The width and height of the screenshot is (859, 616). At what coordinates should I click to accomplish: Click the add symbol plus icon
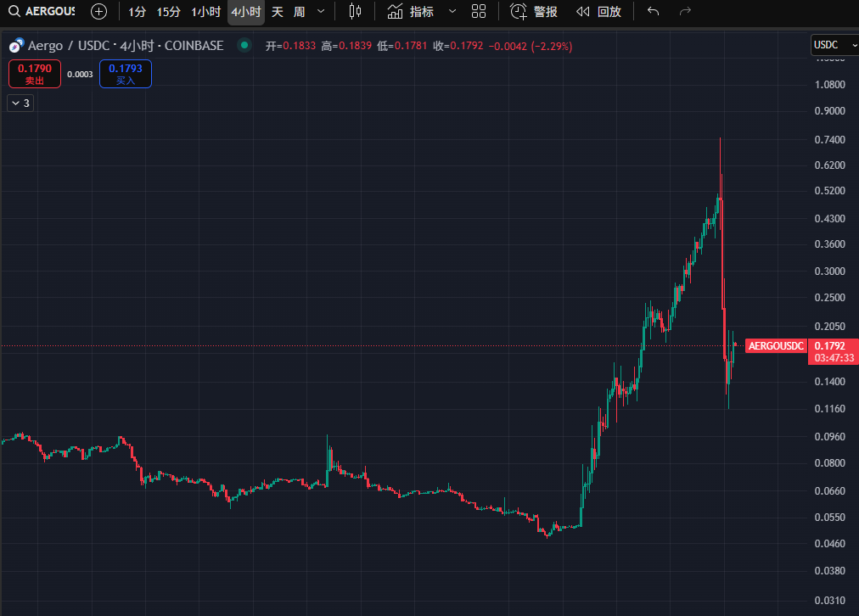99,12
